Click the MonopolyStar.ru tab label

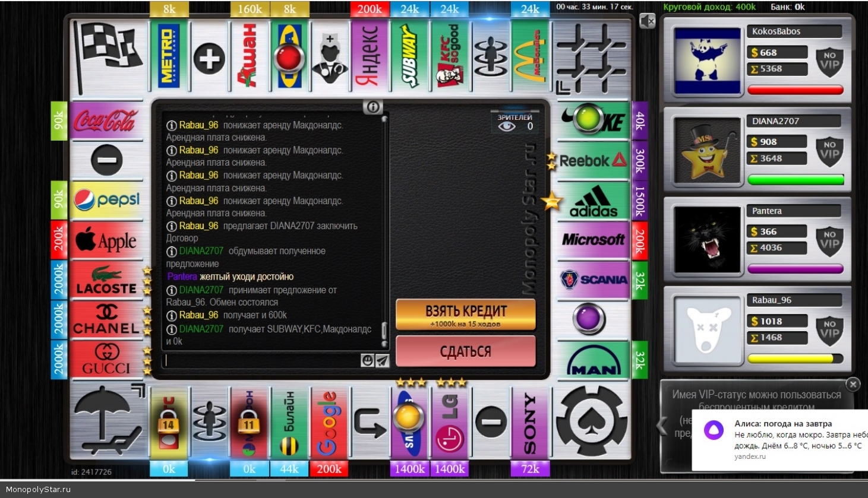point(38,490)
